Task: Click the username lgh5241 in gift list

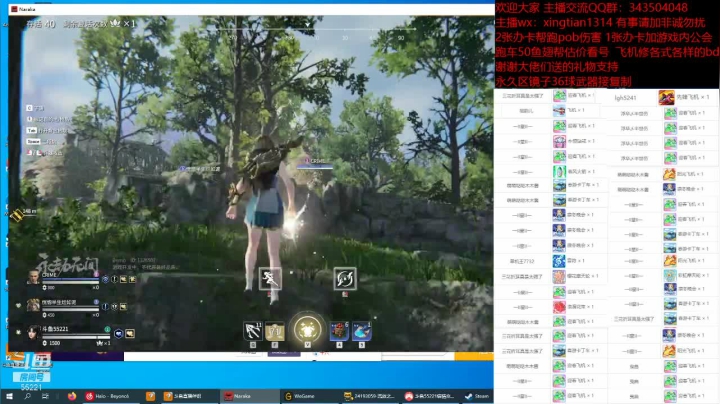Action: click(625, 98)
